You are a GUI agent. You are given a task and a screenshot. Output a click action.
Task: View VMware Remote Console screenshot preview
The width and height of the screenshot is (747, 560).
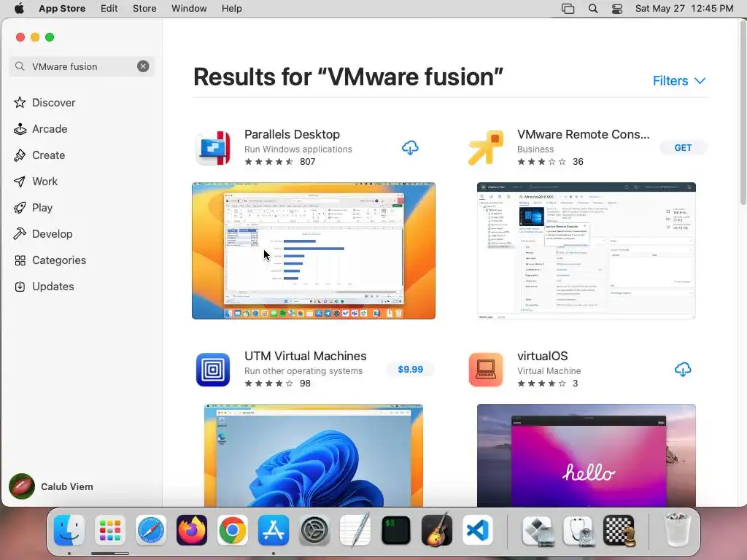(586, 251)
